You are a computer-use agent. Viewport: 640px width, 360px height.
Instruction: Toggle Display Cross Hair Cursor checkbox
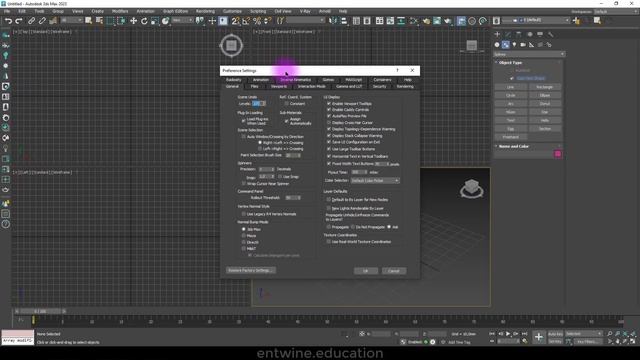click(x=329, y=122)
